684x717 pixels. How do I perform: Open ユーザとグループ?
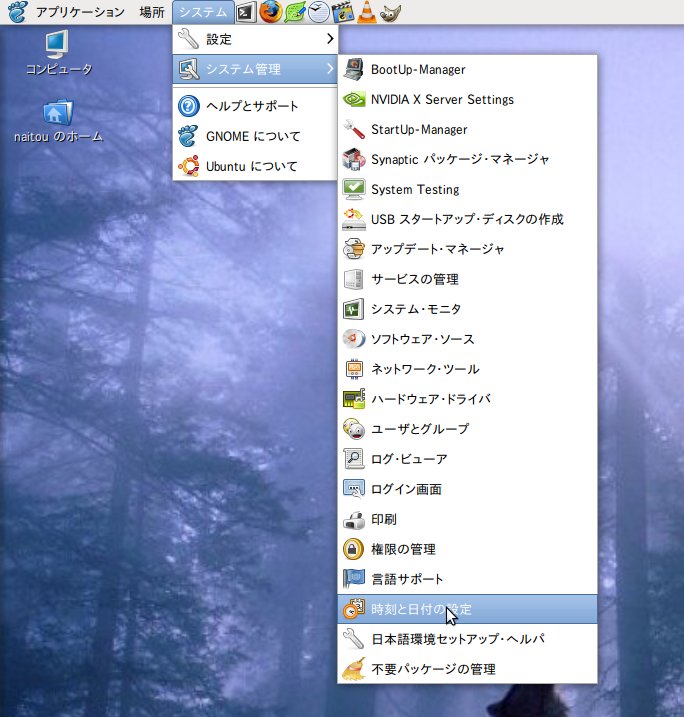point(467,429)
